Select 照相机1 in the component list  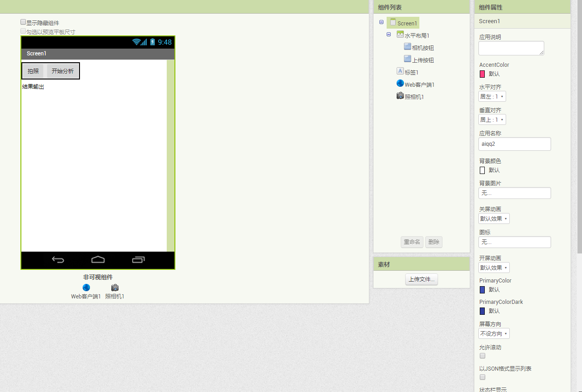tap(414, 97)
